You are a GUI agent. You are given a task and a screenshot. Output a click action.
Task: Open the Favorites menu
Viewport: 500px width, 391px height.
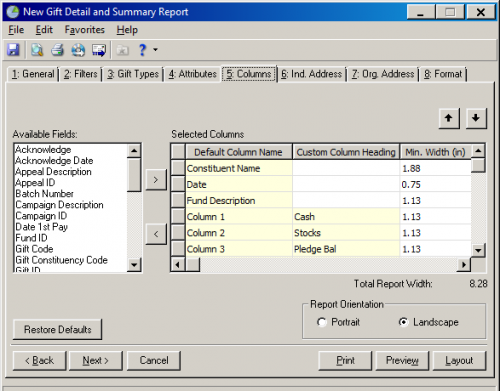click(x=84, y=30)
